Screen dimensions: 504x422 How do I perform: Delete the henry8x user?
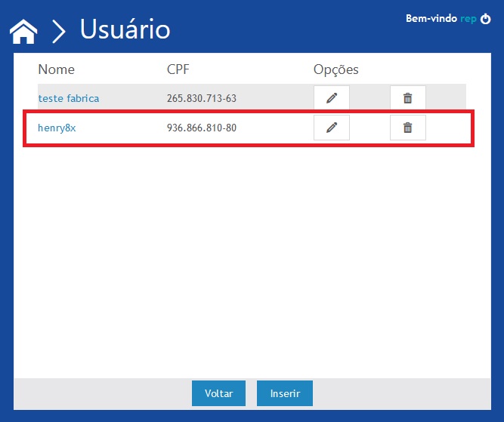[408, 128]
